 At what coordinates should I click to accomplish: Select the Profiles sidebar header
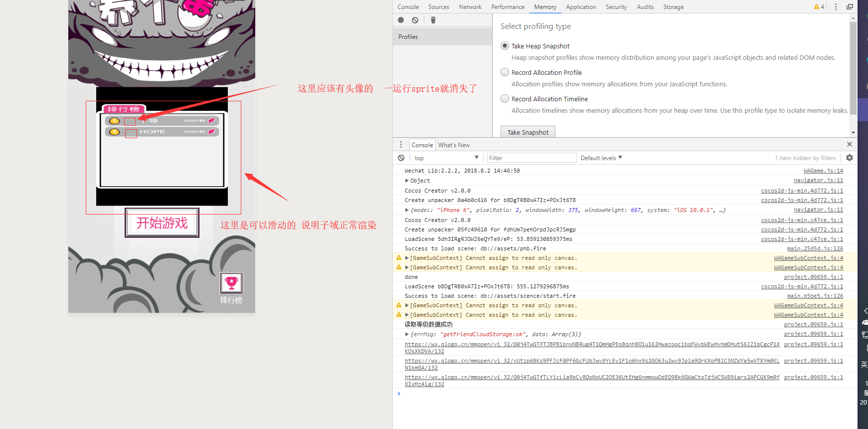pos(443,37)
